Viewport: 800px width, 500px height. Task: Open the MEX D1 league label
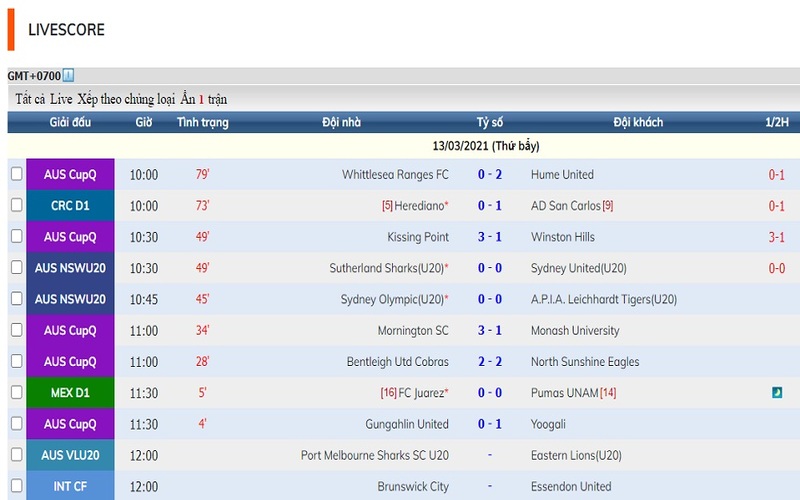point(70,393)
